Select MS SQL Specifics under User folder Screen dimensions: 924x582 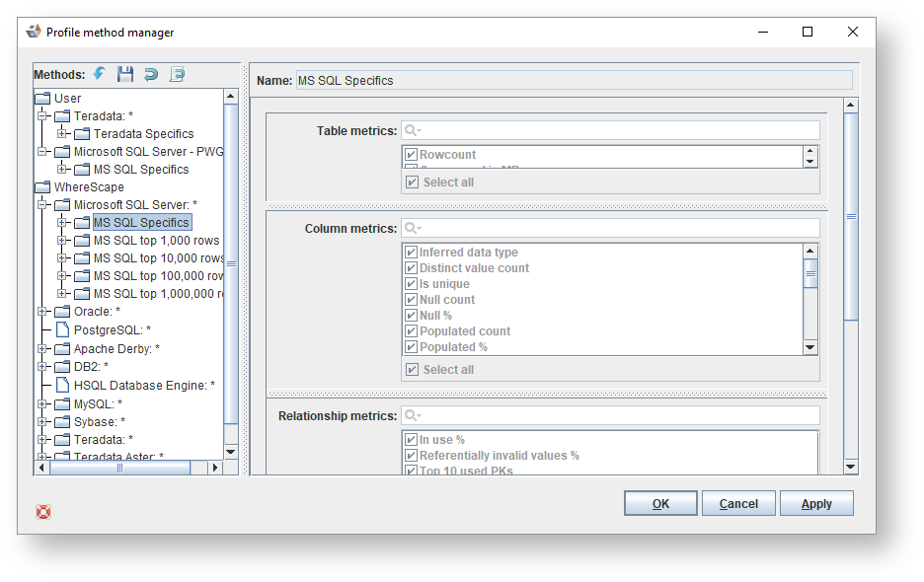(141, 169)
